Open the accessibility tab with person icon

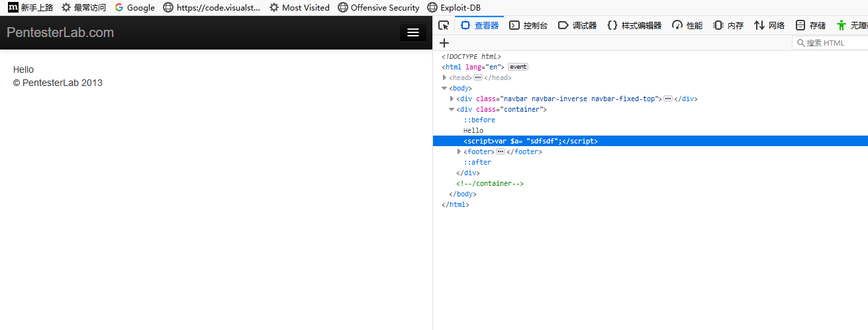tap(851, 26)
